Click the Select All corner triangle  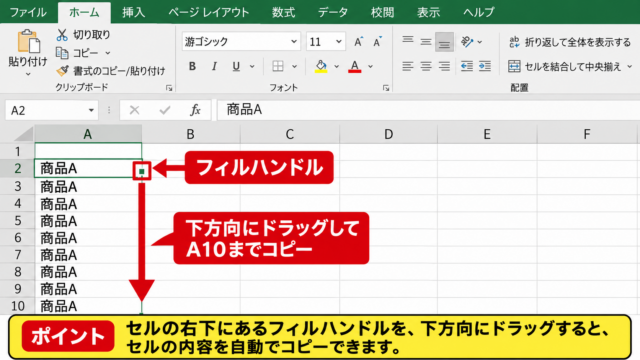(24, 134)
